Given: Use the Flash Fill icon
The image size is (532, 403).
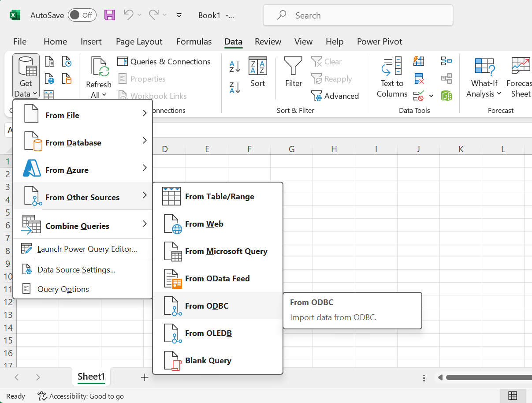Looking at the screenshot, I should click(x=418, y=61).
